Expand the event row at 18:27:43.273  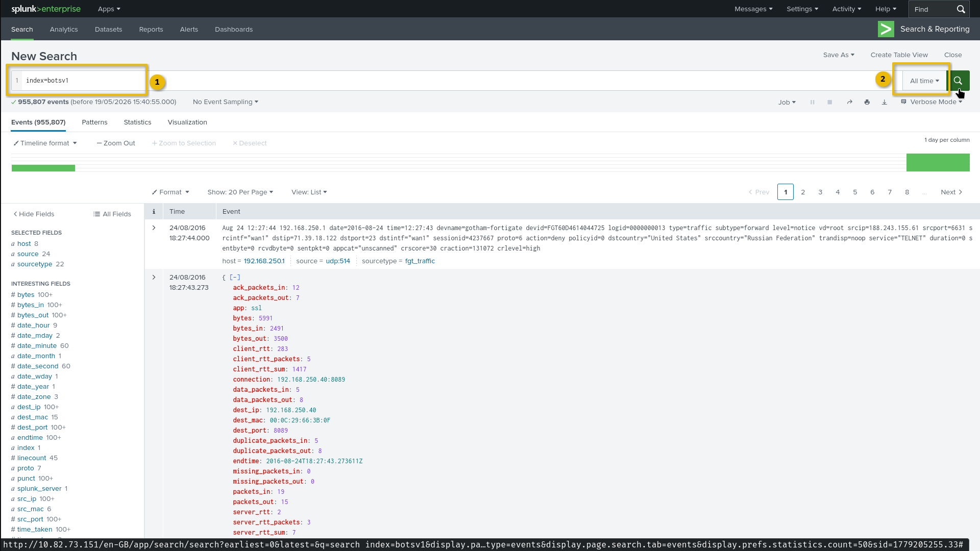tap(154, 278)
